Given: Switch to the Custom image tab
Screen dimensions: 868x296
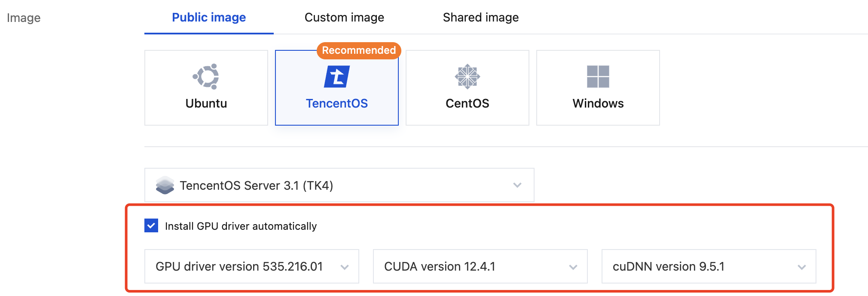Looking at the screenshot, I should coord(344,18).
